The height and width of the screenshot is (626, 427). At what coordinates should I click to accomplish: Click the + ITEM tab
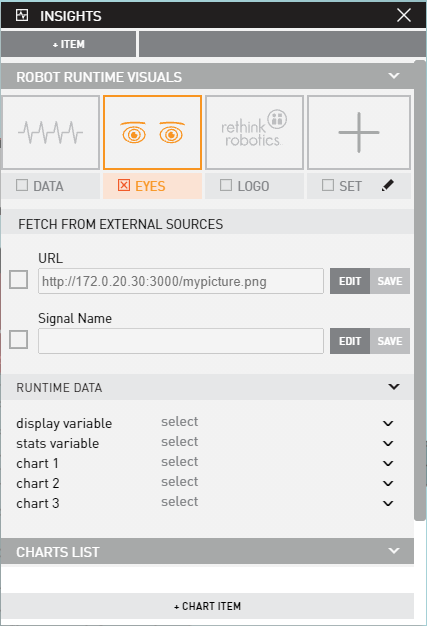tap(69, 44)
